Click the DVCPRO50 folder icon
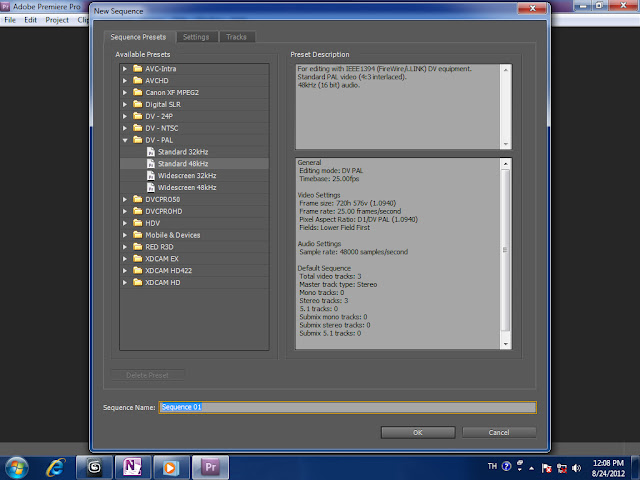The image size is (640, 480). 138,199
